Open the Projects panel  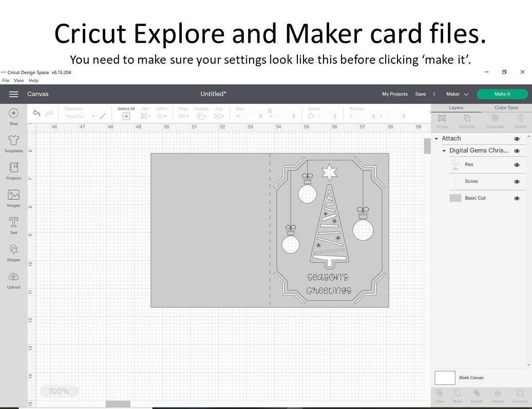click(13, 171)
